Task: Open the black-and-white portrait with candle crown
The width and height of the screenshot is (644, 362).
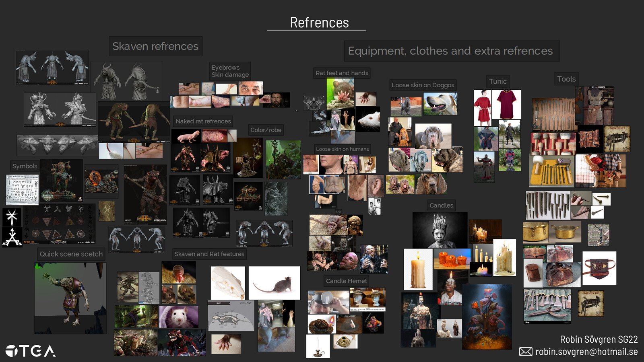Action: pos(440,230)
